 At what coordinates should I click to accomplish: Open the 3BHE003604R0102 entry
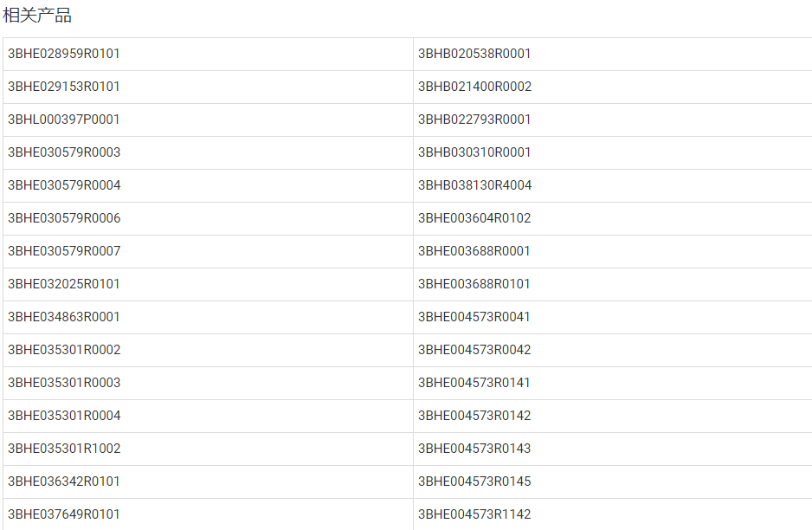pos(474,218)
